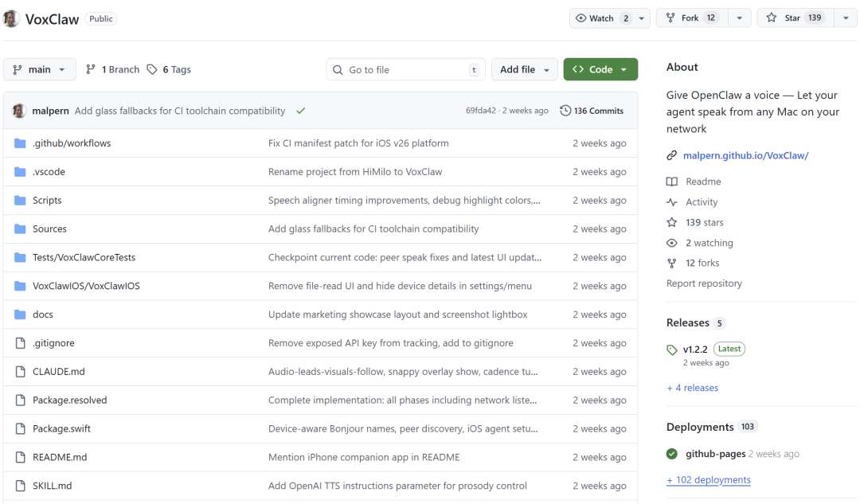Open the README.md file

pos(60,457)
